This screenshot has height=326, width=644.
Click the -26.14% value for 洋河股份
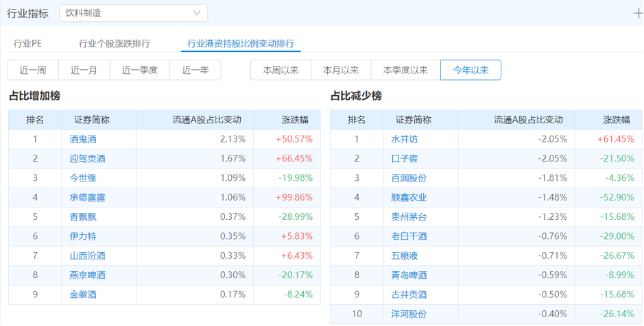(x=617, y=314)
